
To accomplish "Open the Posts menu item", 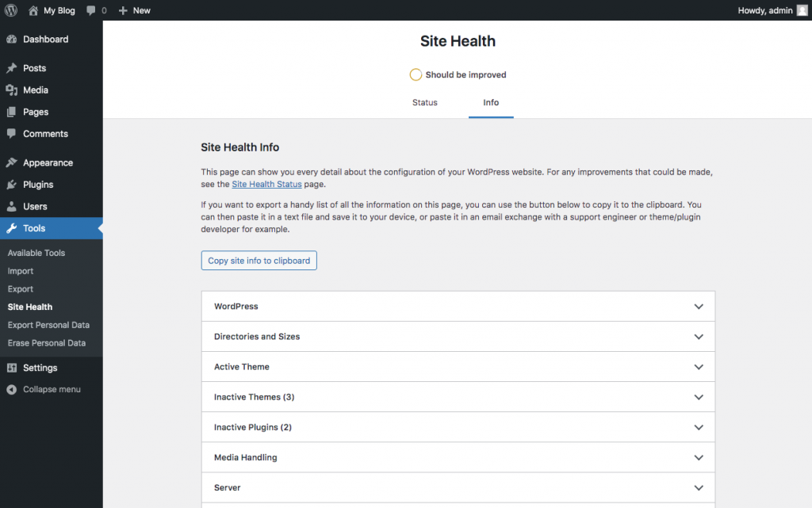I will coord(34,68).
